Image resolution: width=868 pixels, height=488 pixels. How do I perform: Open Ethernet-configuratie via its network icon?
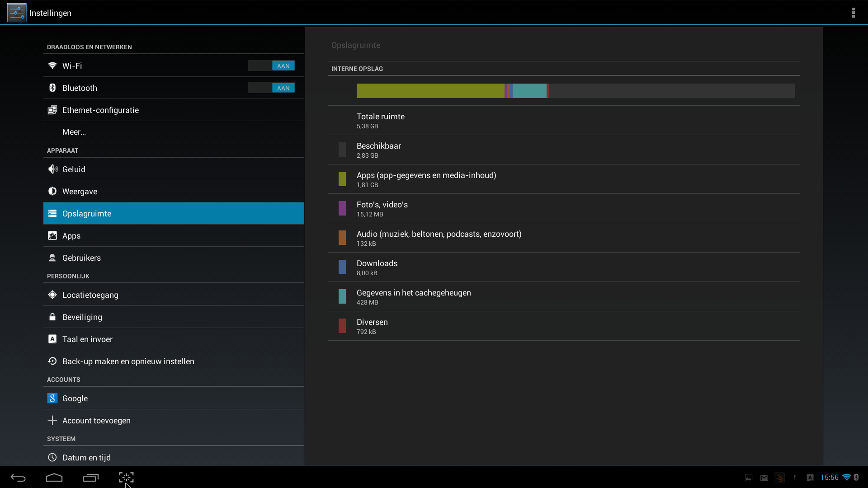pos(52,110)
